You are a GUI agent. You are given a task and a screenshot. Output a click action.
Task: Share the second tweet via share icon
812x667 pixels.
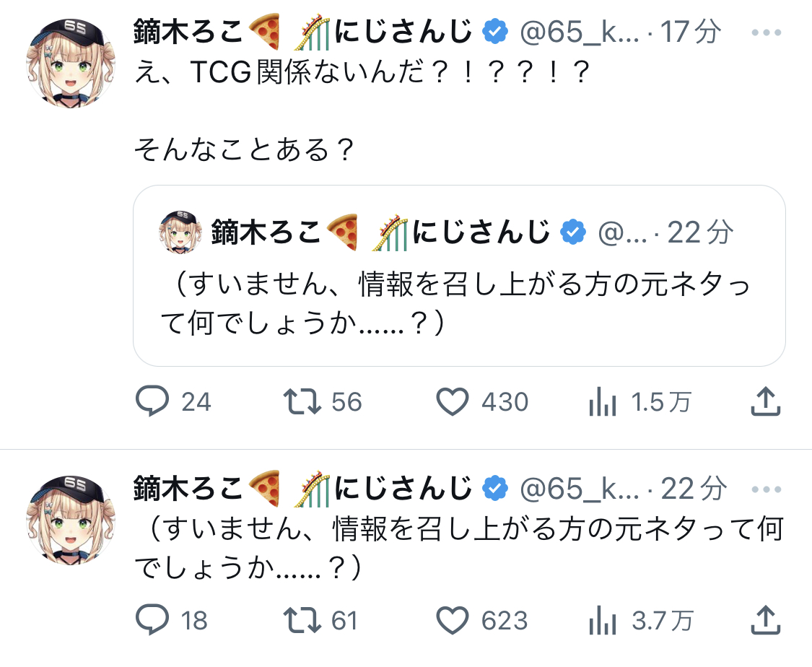point(766,620)
